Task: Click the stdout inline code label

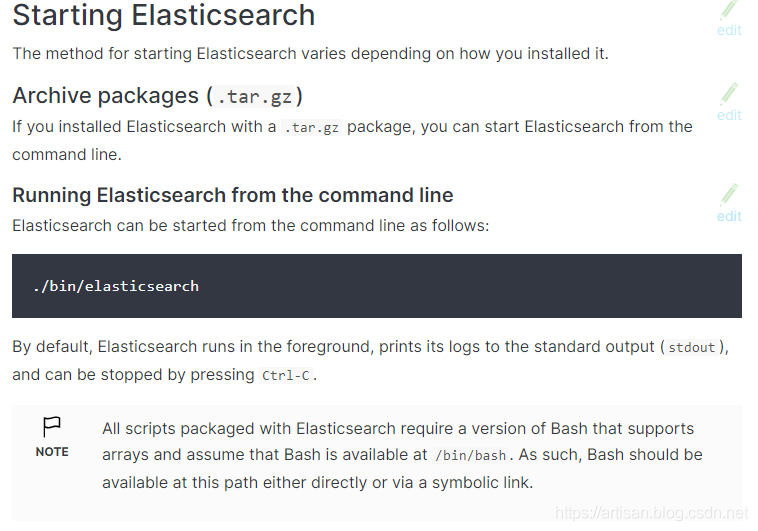Action: coord(691,348)
